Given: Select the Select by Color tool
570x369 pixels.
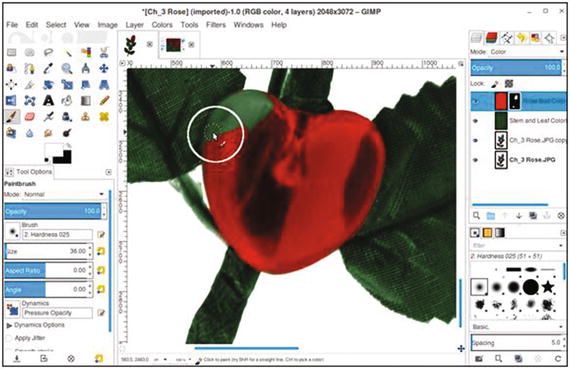Looking at the screenshot, I should pyautogui.click(x=86, y=53).
